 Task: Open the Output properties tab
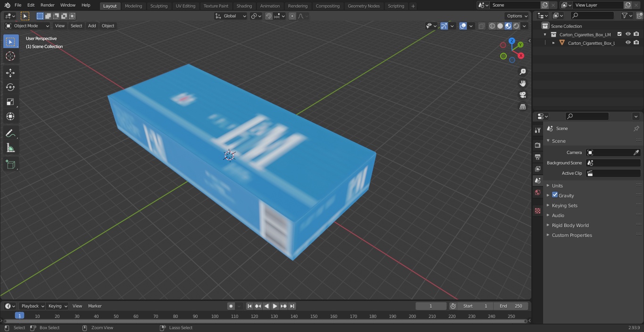(x=537, y=157)
